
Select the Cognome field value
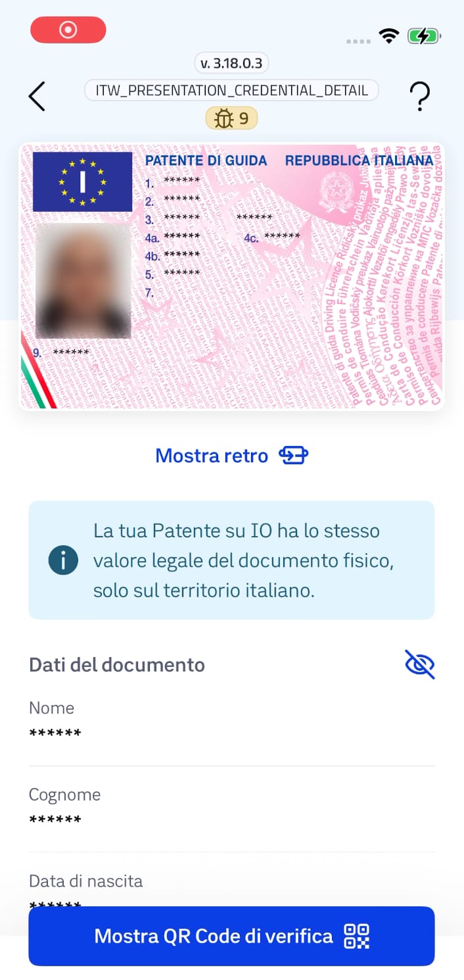55,820
